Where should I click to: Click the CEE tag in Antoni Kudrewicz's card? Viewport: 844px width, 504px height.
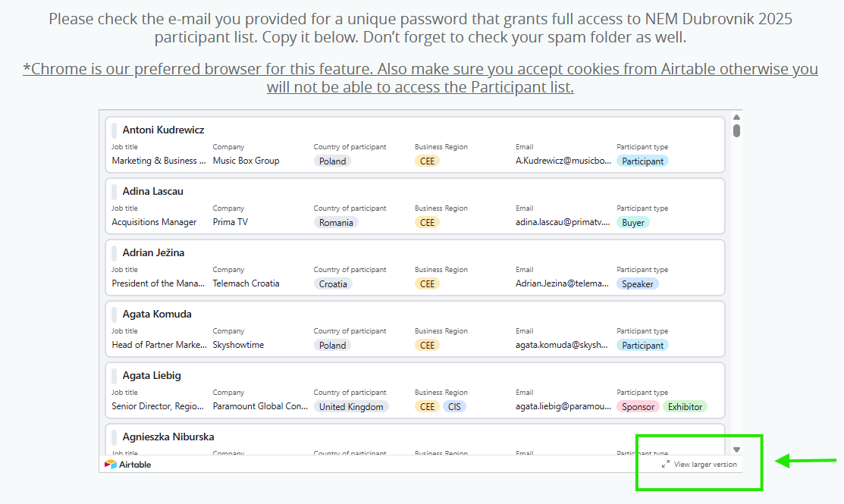point(428,161)
